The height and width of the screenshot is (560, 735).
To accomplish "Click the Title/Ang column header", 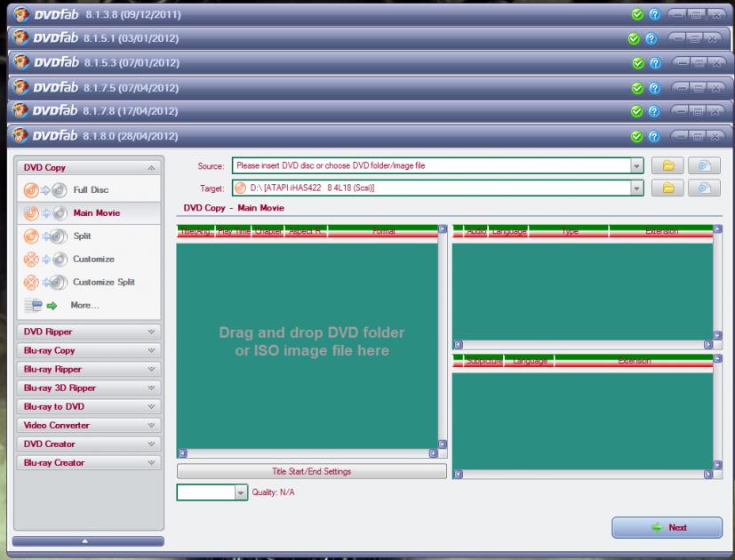I will [196, 231].
